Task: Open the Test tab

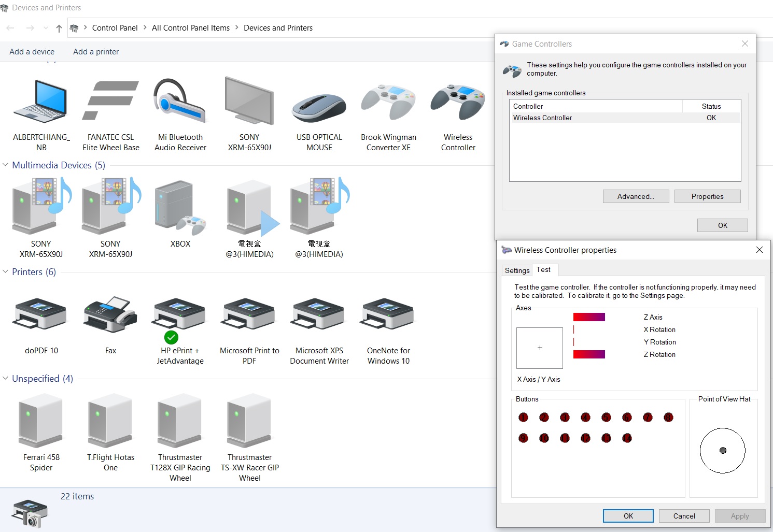Action: pyautogui.click(x=543, y=270)
